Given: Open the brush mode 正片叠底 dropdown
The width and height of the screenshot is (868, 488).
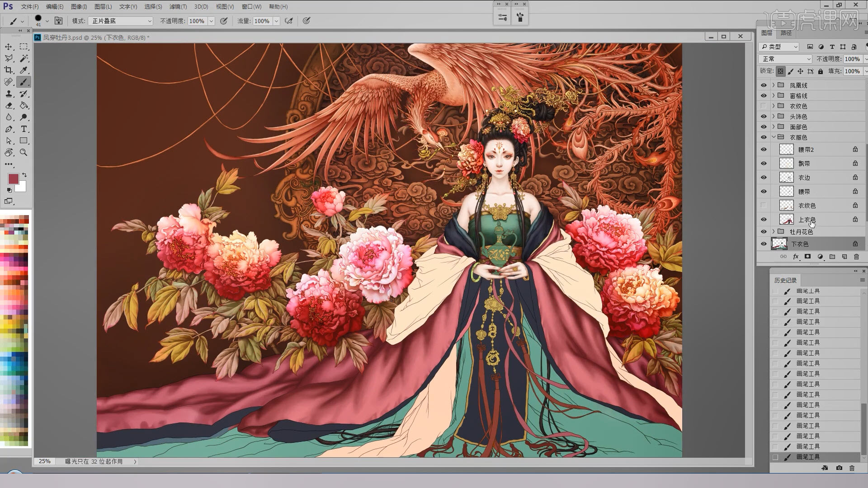Looking at the screenshot, I should [x=121, y=21].
